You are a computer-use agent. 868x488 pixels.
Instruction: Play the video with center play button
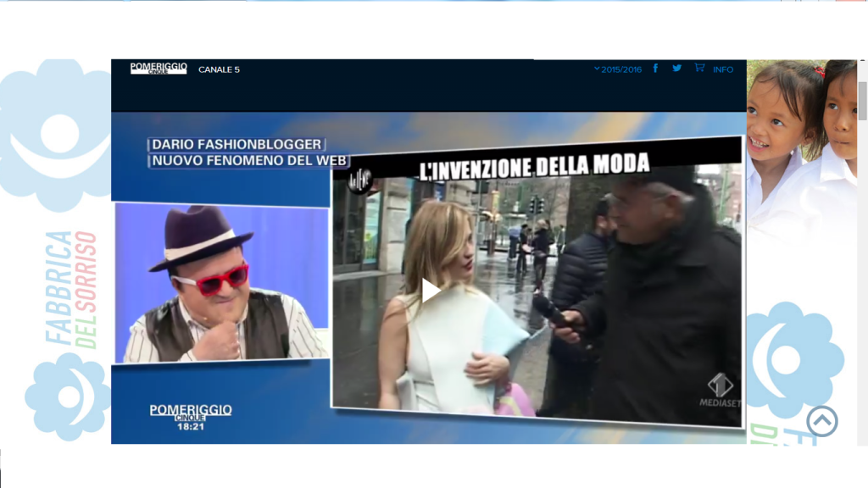pos(431,291)
